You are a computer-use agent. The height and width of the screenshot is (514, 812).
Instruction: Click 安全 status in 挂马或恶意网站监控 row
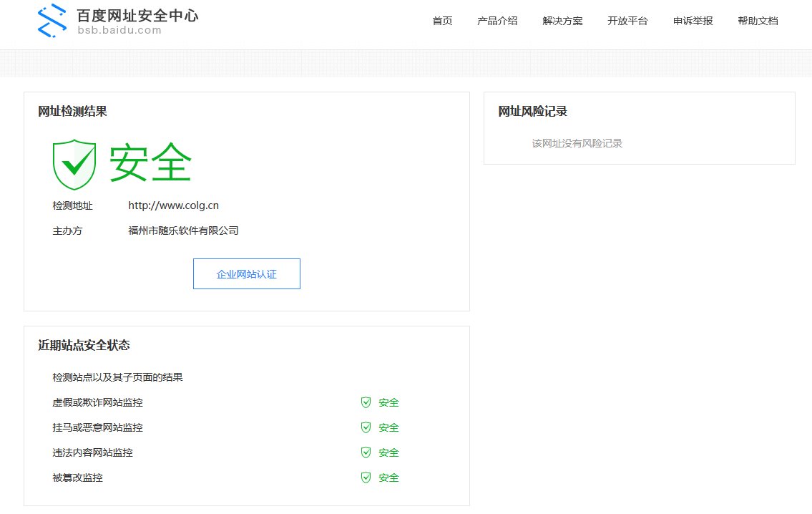point(389,427)
